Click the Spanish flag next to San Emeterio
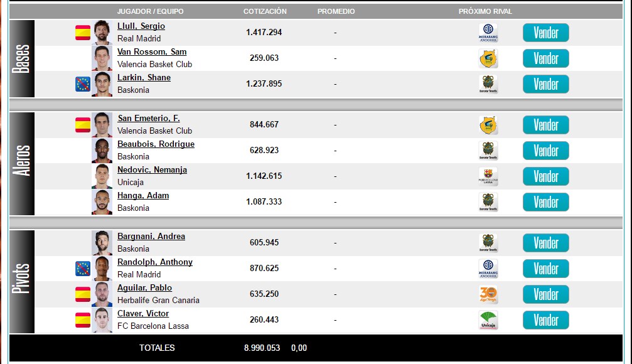 coord(83,125)
